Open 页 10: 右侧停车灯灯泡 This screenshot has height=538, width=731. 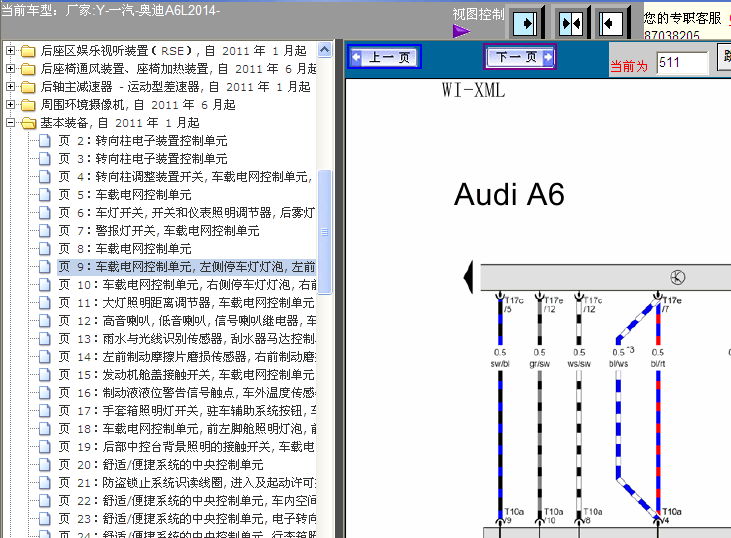[x=187, y=285]
